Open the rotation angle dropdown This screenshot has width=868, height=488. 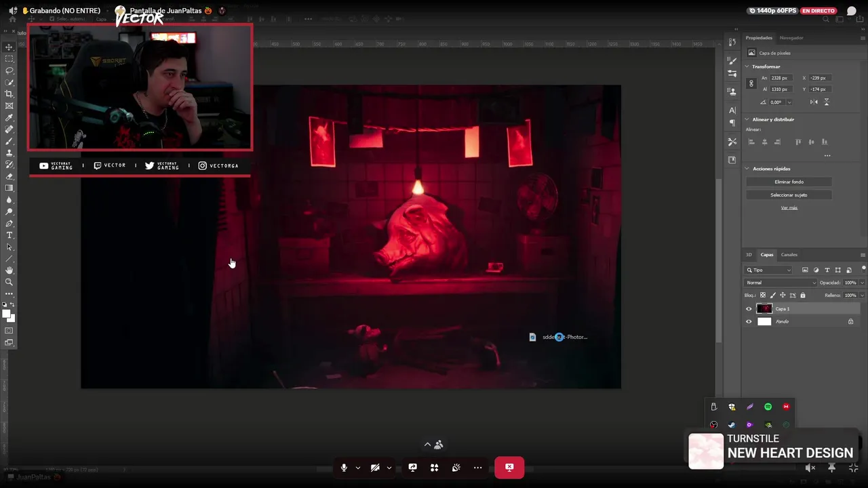[789, 102]
